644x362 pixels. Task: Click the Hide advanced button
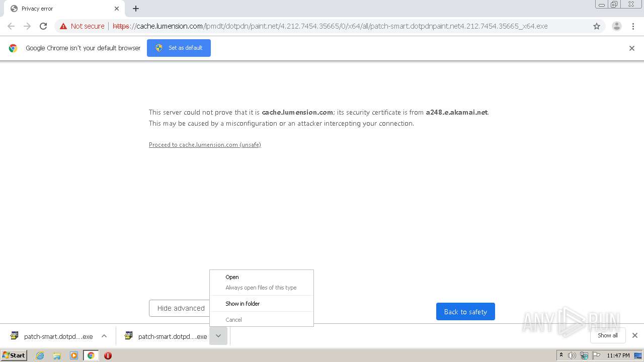tap(180, 308)
